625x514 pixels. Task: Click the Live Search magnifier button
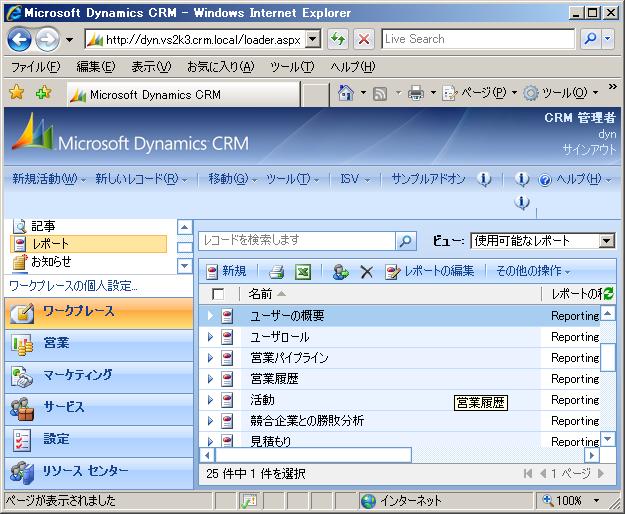(590, 39)
